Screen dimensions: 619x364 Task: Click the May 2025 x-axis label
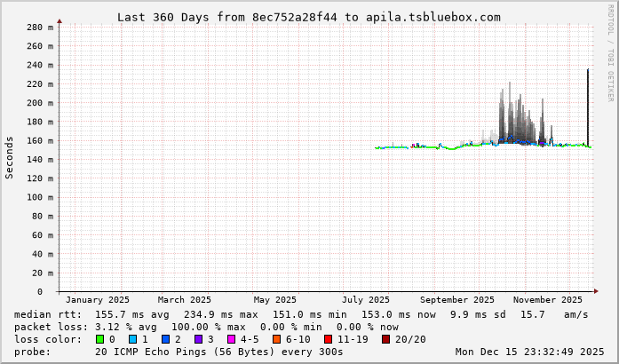click(x=274, y=300)
